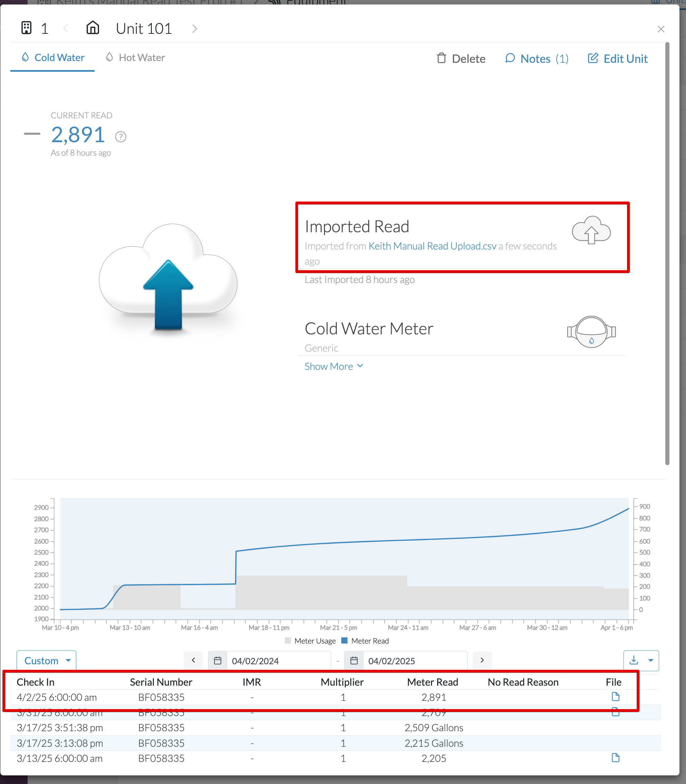Select the 3/17/25 3:13:08 pm row
This screenshot has height=784, width=686.
tap(336, 743)
